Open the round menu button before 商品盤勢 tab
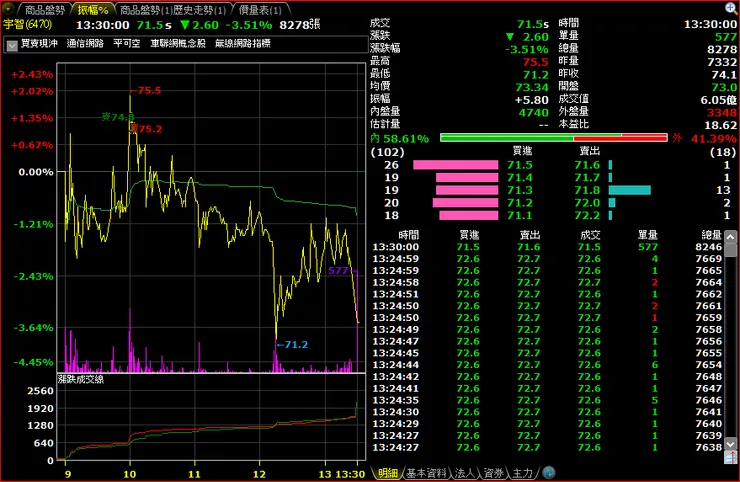This screenshot has width=740, height=482. (x=8, y=9)
